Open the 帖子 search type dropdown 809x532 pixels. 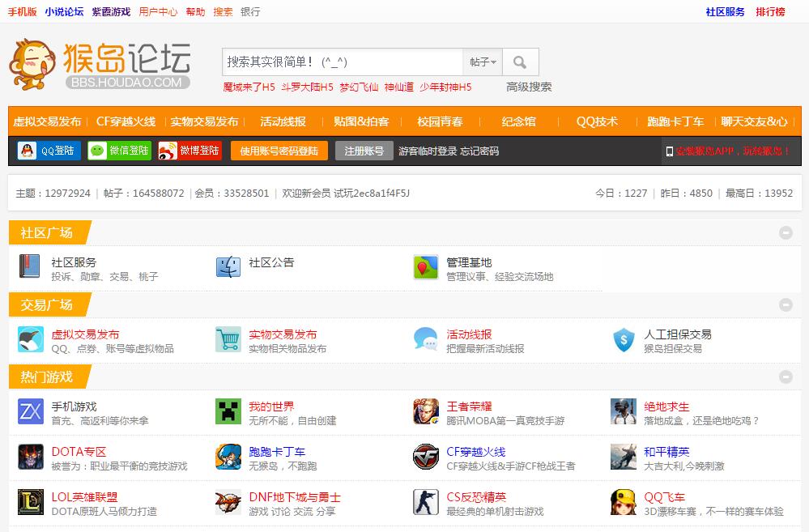pyautogui.click(x=483, y=62)
